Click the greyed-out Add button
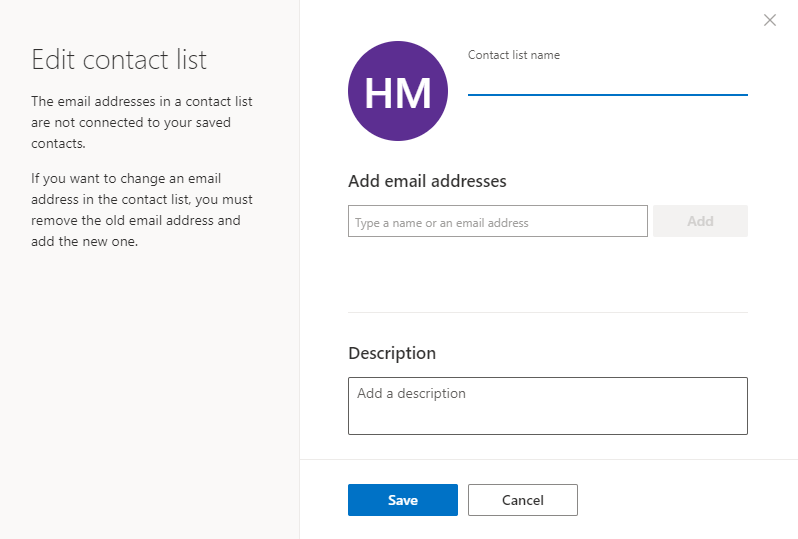This screenshot has width=798, height=539. tap(700, 221)
